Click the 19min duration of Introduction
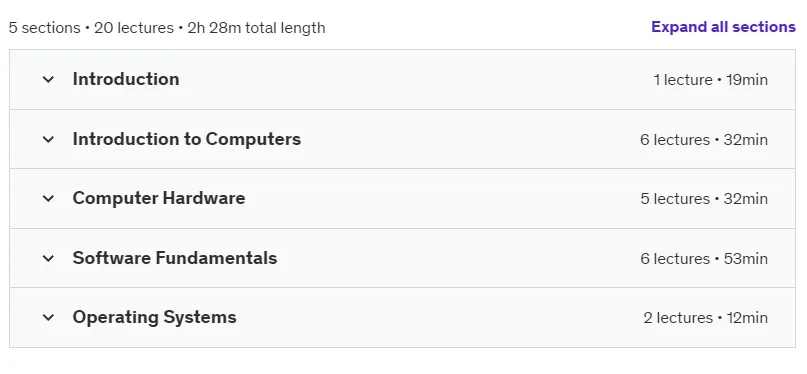Screen dimensions: 807x374 pos(747,80)
